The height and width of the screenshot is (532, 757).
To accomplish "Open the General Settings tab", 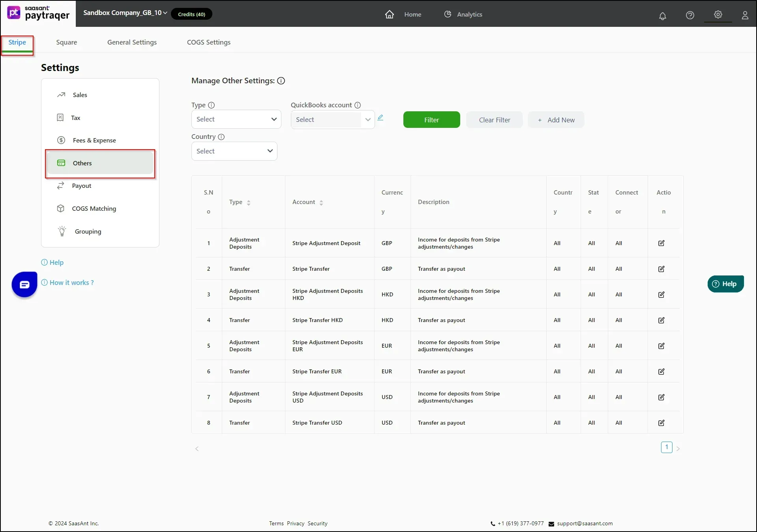I will (x=132, y=42).
